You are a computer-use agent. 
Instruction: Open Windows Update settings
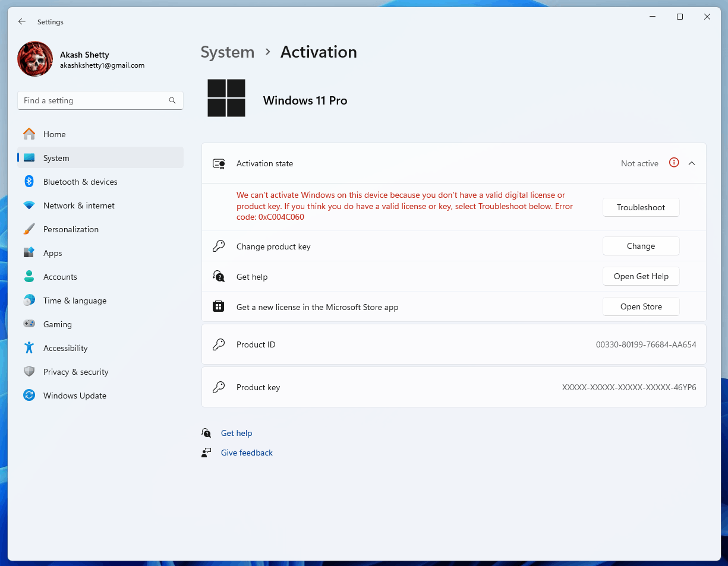[x=100, y=396]
